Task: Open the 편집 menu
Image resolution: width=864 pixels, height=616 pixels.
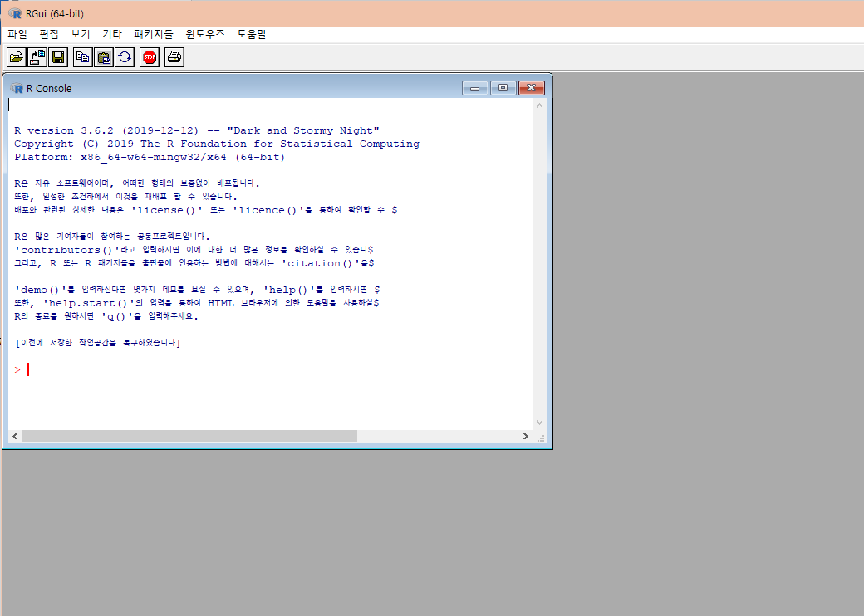Action: [47, 34]
